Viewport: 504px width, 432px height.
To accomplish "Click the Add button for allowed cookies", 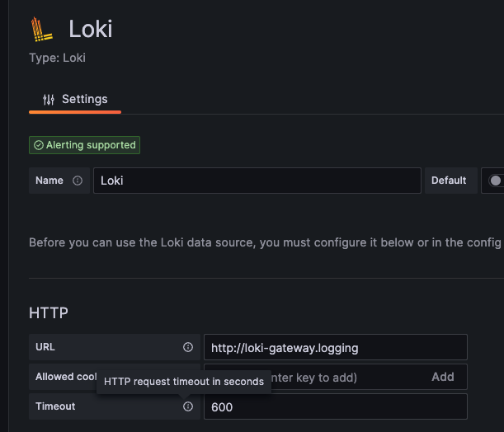I will point(443,377).
